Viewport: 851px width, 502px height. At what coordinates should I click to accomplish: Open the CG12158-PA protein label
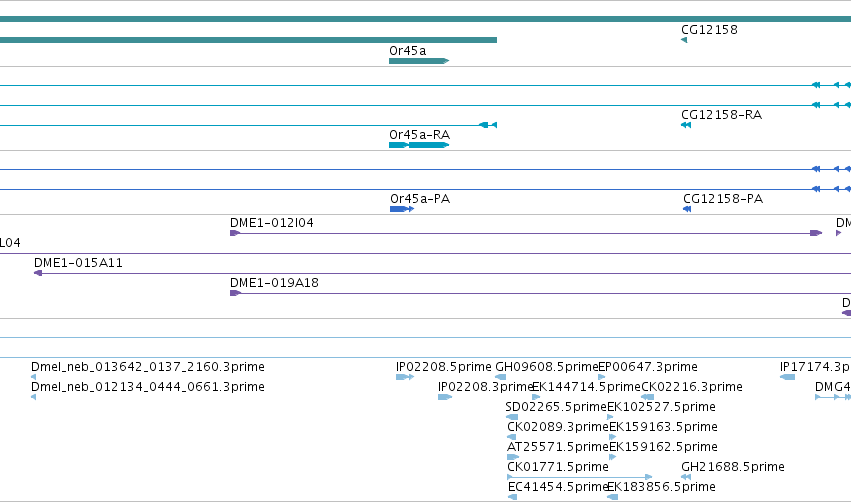[723, 199]
